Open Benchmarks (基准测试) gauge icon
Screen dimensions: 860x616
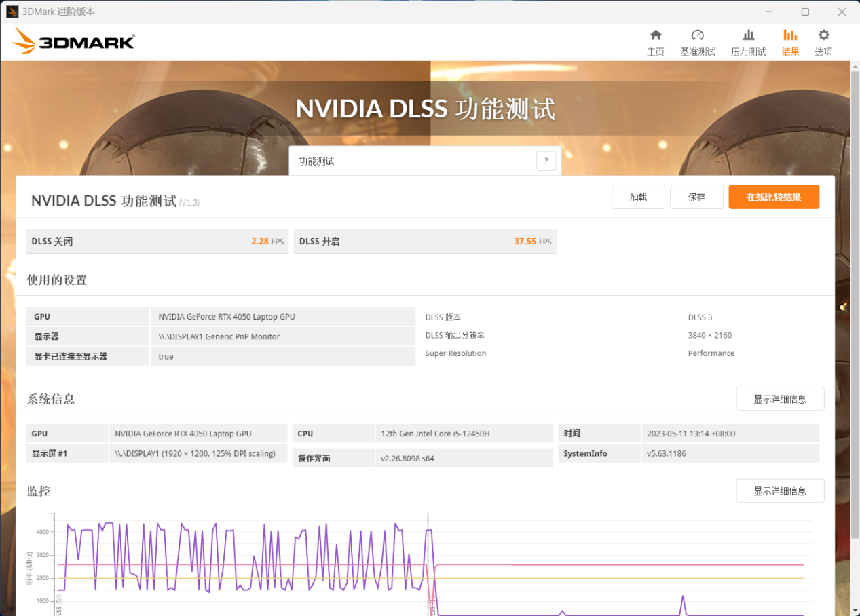coord(697,35)
